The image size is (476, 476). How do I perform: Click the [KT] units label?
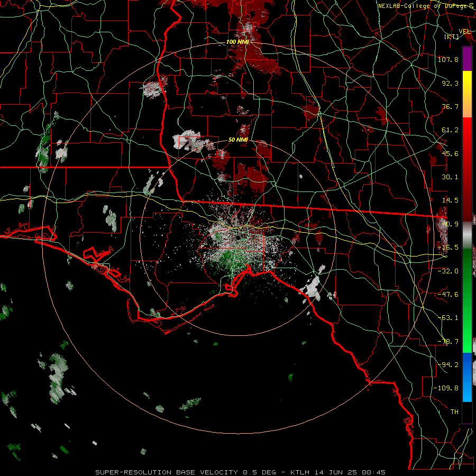(x=452, y=36)
